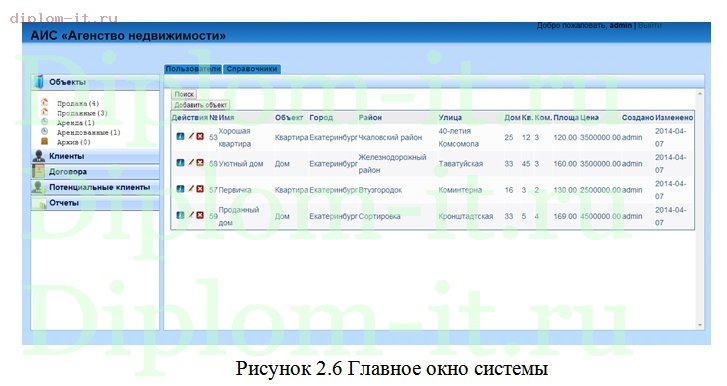Expand the Отчеты sidebar section
This screenshot has height=386, width=727.
point(95,203)
